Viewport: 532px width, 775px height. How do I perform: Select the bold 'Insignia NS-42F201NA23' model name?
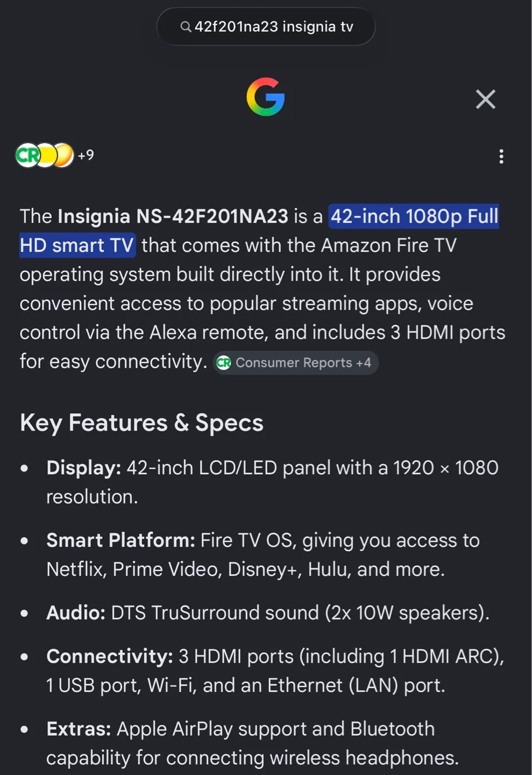point(173,216)
